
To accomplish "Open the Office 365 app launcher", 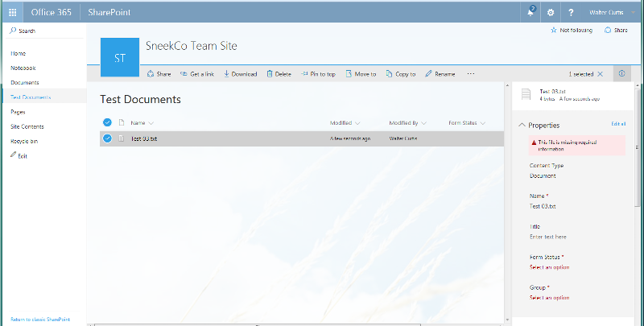I will tap(11, 12).
